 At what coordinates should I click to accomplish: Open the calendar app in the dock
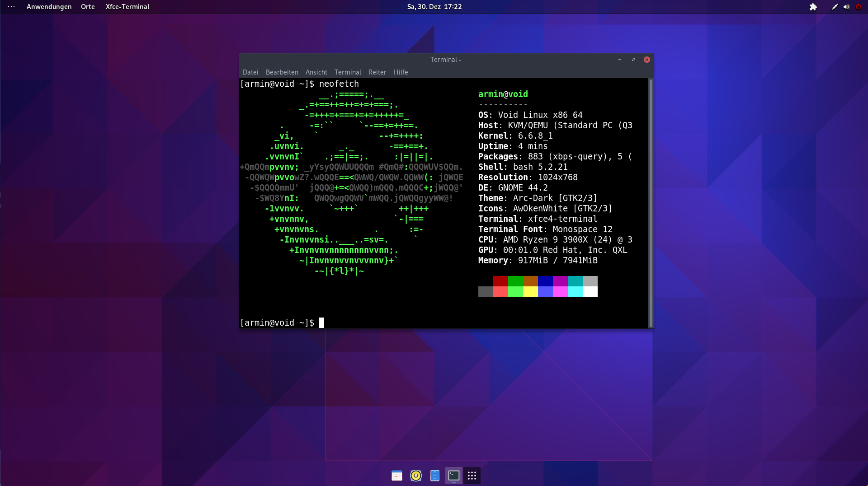pos(396,476)
